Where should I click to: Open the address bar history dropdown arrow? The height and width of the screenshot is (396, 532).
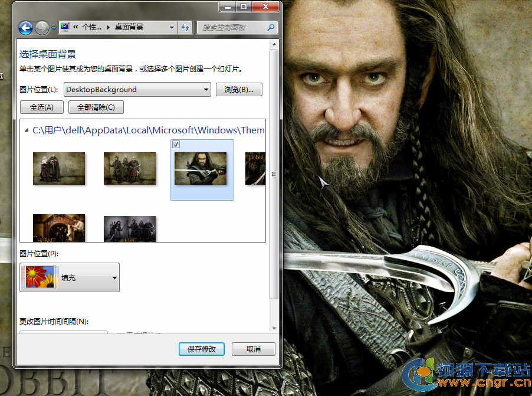172,28
